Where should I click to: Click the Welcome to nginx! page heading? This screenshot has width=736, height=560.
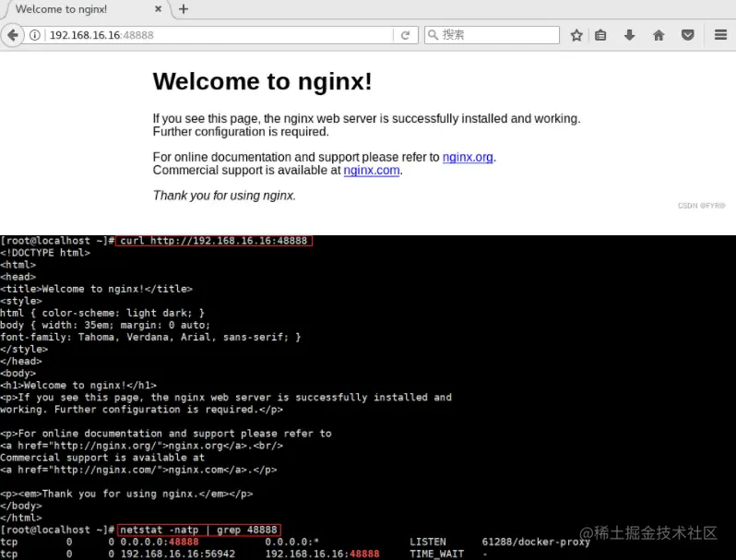pyautogui.click(x=262, y=81)
